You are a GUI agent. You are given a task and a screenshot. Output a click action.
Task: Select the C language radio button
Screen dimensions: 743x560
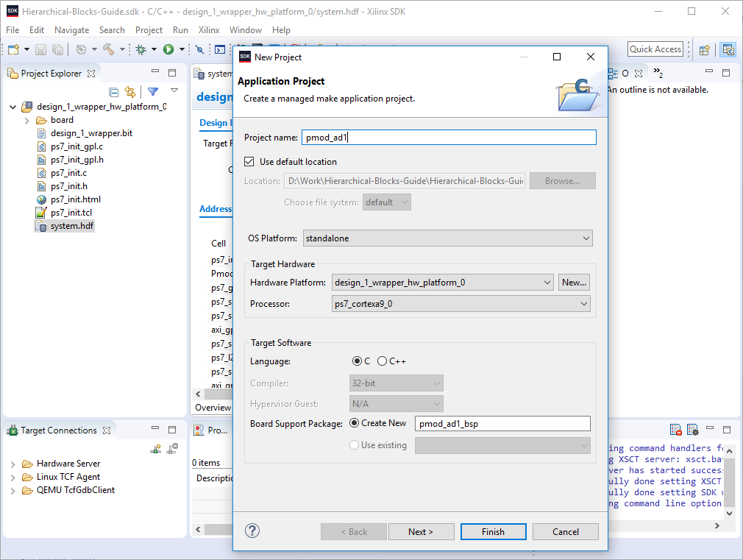(x=357, y=361)
